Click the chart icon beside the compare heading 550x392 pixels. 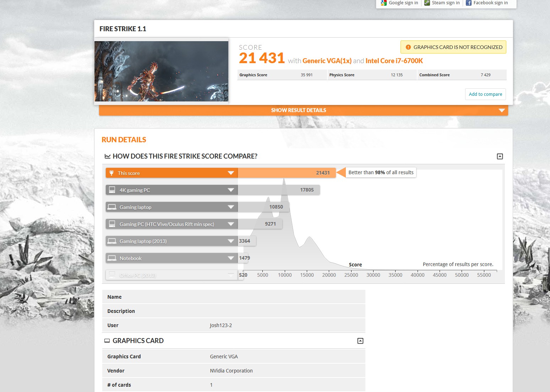coord(107,156)
